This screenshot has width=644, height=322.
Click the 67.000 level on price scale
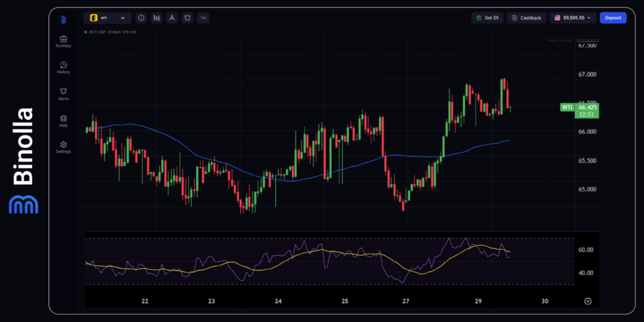click(588, 74)
